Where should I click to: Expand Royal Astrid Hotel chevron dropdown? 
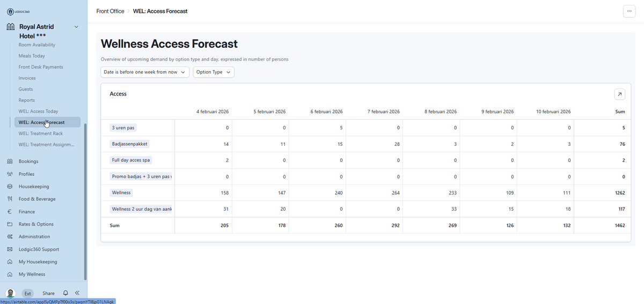coord(76,27)
